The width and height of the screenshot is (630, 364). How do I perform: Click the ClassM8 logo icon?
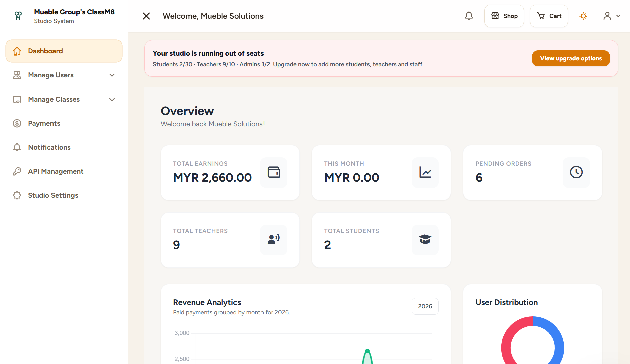pyautogui.click(x=18, y=16)
